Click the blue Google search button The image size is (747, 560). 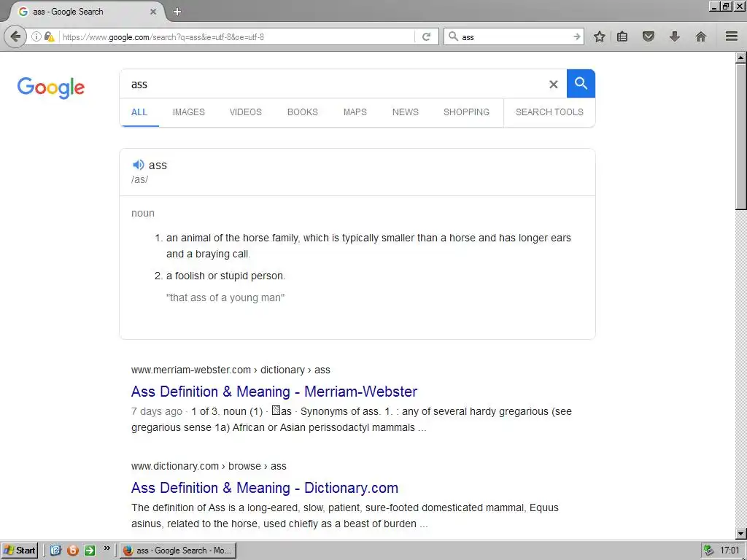coord(581,83)
